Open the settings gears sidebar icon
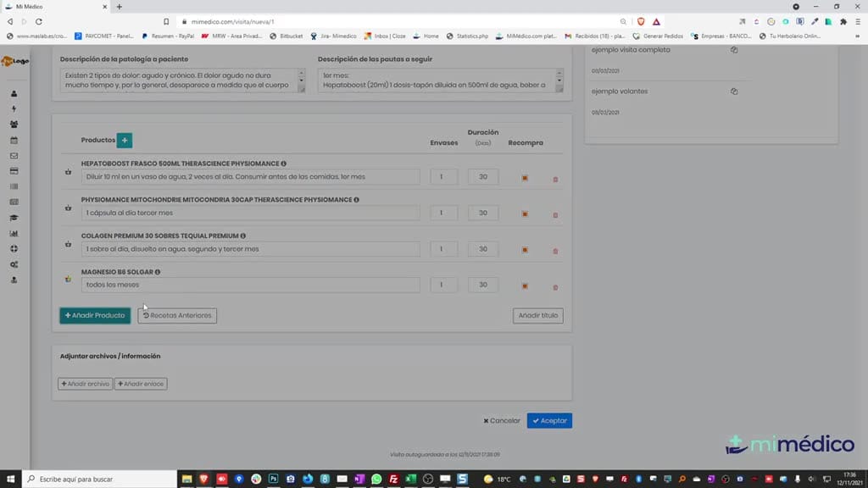 point(14,264)
